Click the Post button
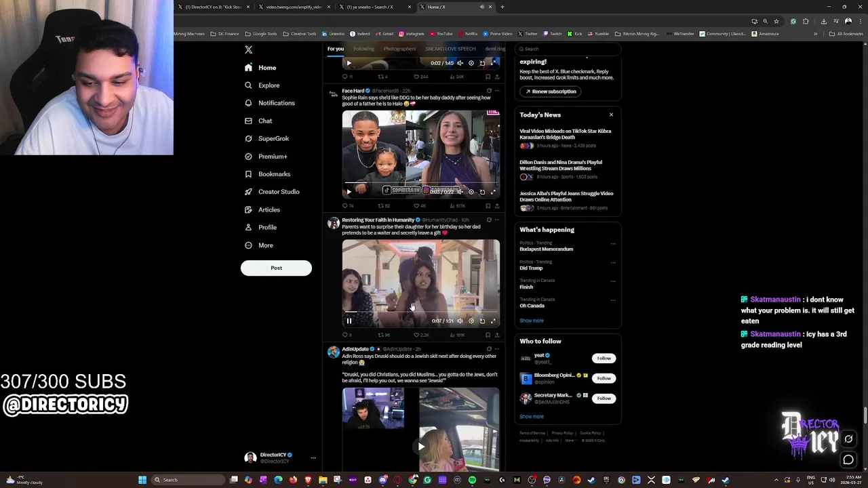Screen dimensions: 868x488 (x=276, y=268)
